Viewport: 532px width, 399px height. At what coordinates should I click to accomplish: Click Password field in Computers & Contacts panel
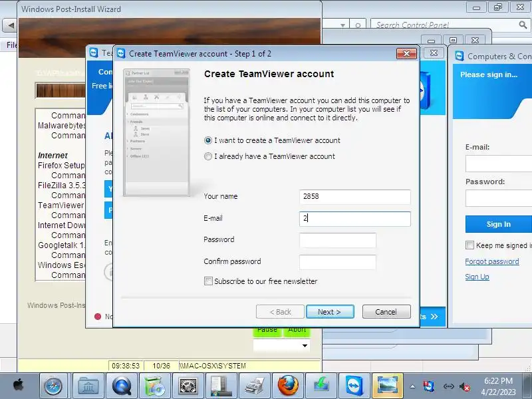(x=499, y=198)
